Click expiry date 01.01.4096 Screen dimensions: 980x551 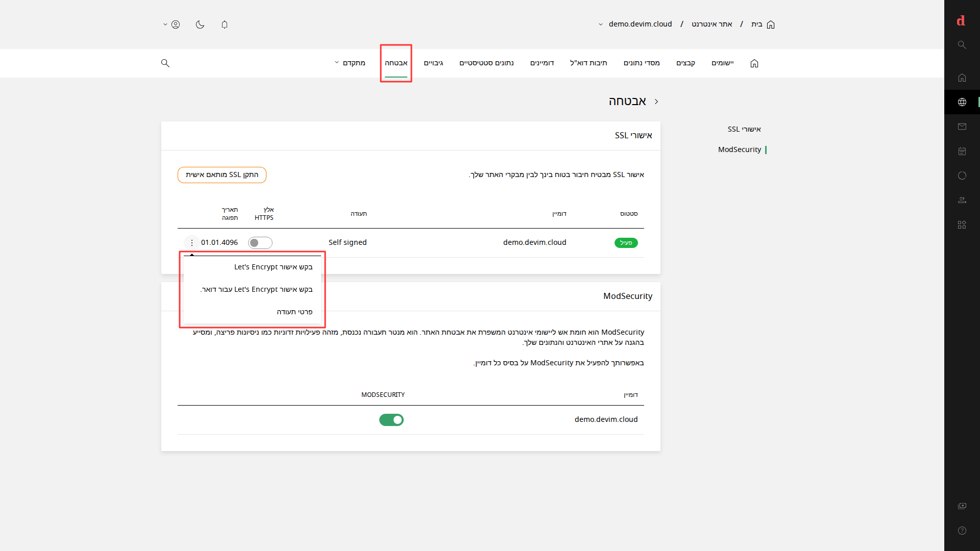[x=219, y=243]
